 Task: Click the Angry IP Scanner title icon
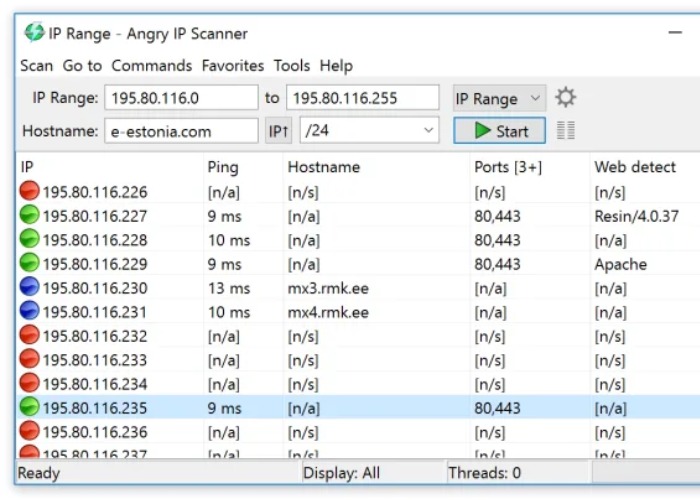[34, 33]
